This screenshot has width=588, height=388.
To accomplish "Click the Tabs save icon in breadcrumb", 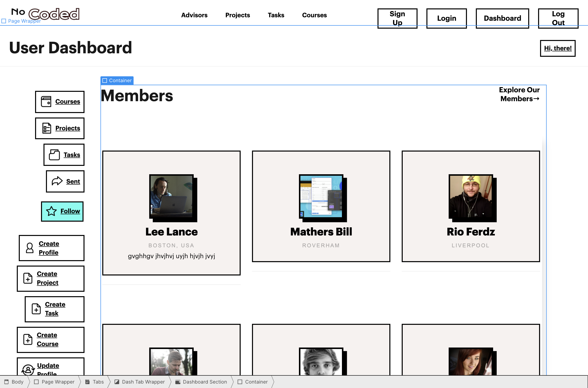I will point(87,382).
